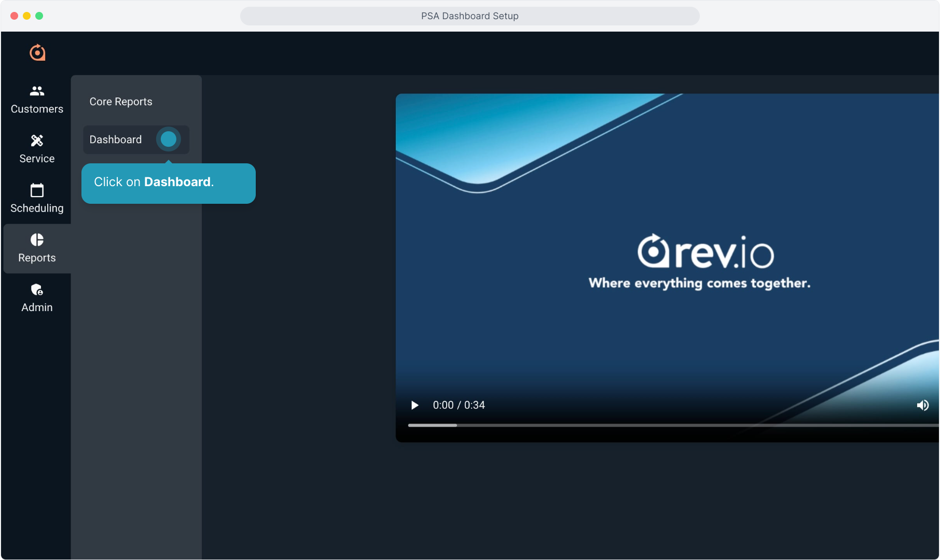Click the large rev.io logo inside the video
940x560 pixels.
click(705, 252)
